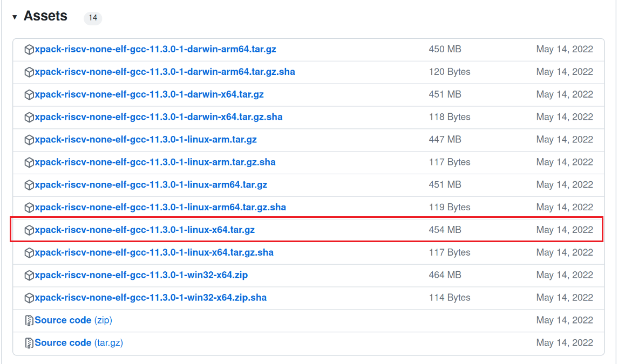
Task: Open the darwin-x64.tar.gz.sha link
Action: coord(159,117)
